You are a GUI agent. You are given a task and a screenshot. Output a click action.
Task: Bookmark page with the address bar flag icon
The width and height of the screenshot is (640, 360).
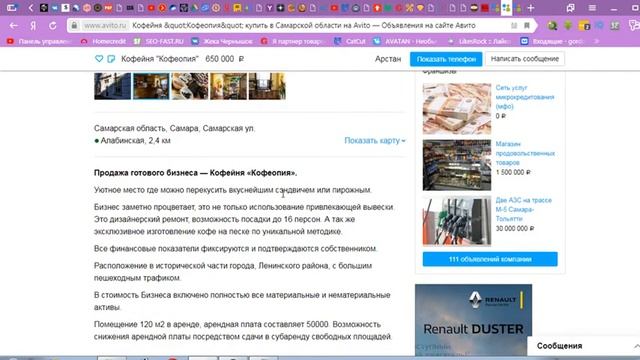(x=527, y=25)
